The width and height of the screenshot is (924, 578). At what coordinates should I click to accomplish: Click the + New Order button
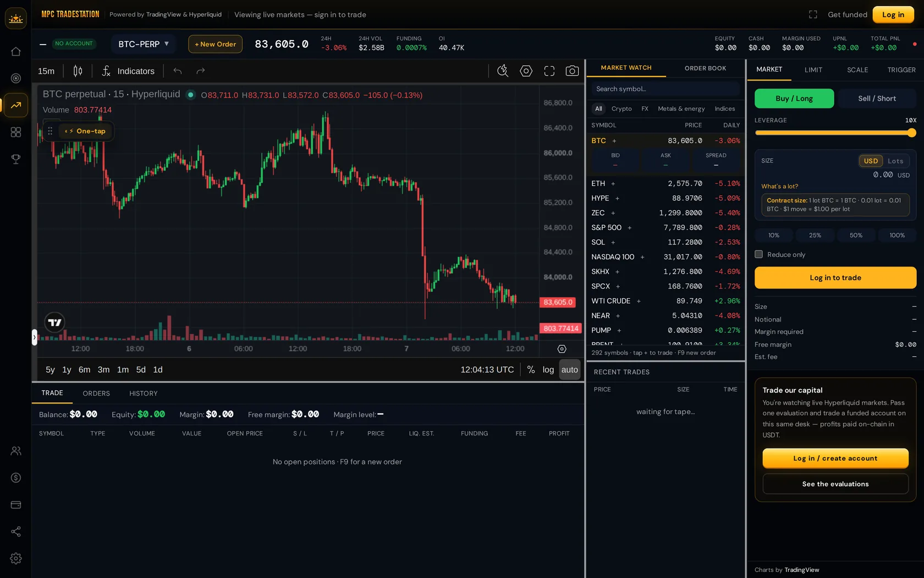click(215, 44)
